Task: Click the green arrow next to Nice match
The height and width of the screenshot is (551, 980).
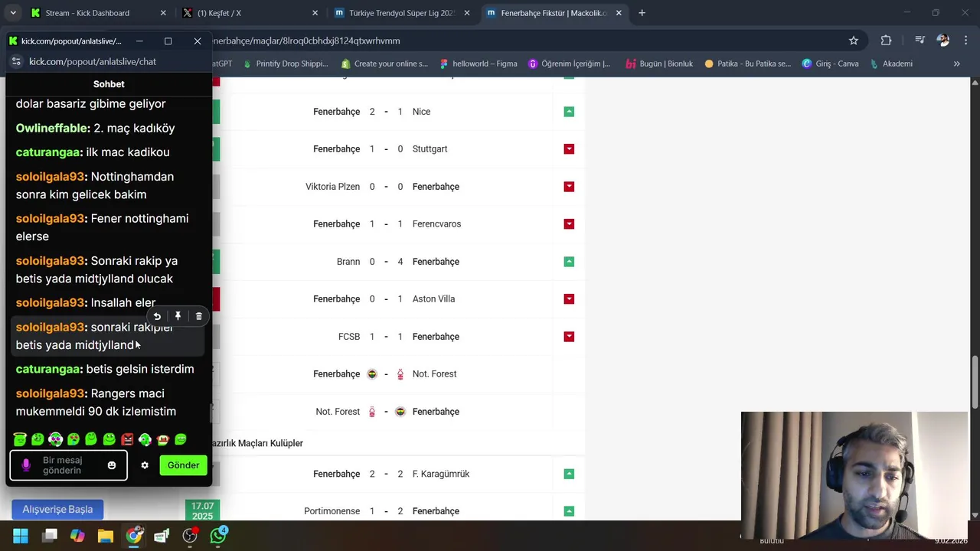Action: point(569,112)
